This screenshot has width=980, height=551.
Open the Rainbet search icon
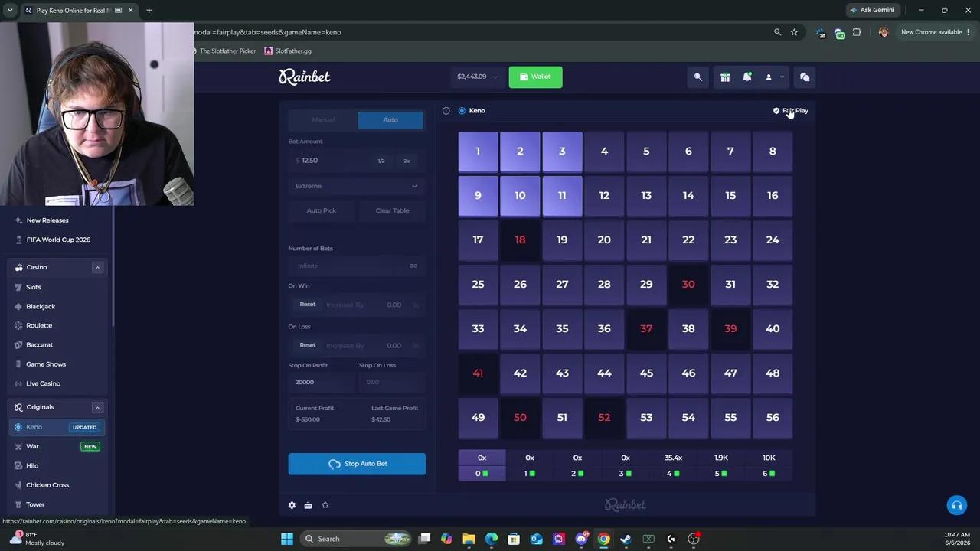tap(697, 77)
